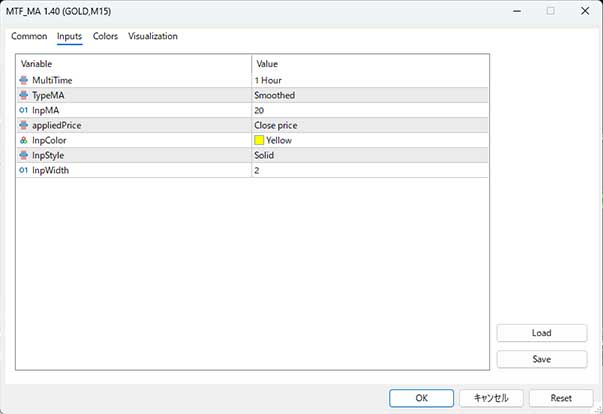Click the enum icon beside InpStyle
The width and height of the screenshot is (603, 414).
coord(23,155)
